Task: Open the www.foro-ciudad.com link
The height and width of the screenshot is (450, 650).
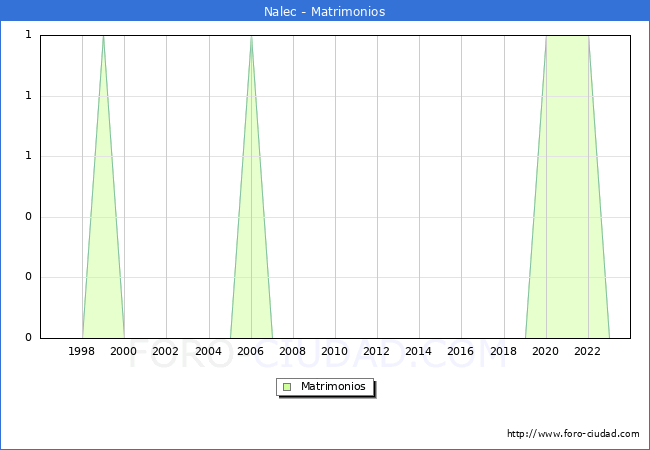Action: tap(573, 434)
